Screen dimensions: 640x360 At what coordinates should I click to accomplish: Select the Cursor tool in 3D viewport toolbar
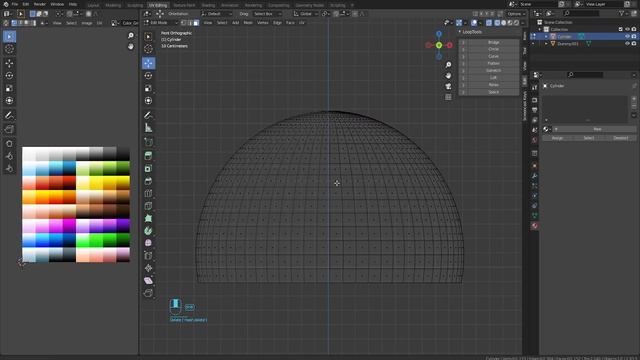point(148,49)
